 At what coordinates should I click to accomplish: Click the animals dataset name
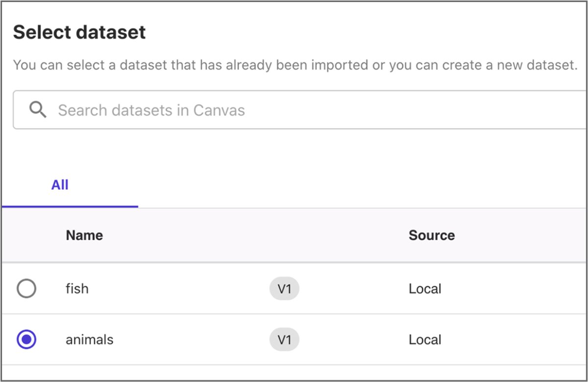coord(89,339)
